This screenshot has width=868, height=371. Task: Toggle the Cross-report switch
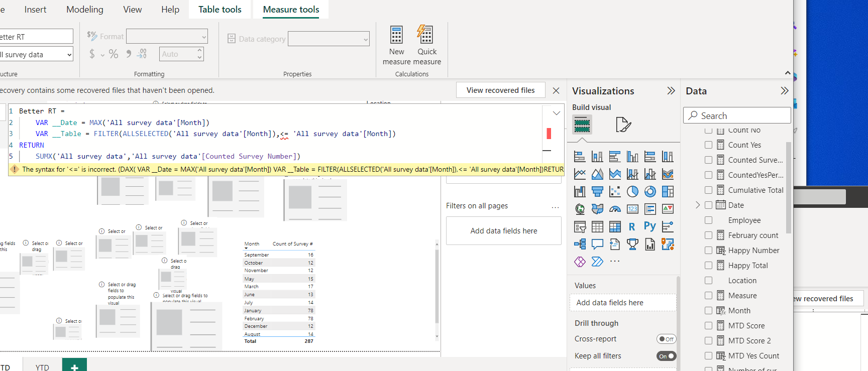click(666, 339)
